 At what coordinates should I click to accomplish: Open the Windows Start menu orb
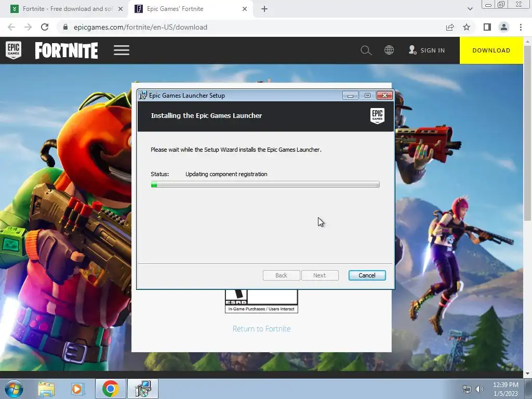(x=14, y=389)
